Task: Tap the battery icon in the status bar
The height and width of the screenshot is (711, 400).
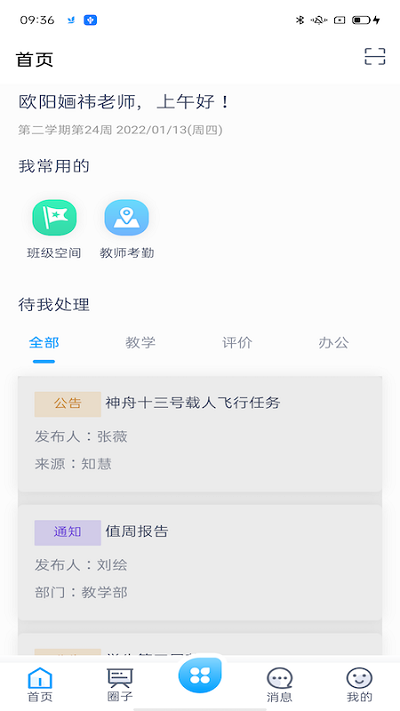Action: (x=361, y=20)
